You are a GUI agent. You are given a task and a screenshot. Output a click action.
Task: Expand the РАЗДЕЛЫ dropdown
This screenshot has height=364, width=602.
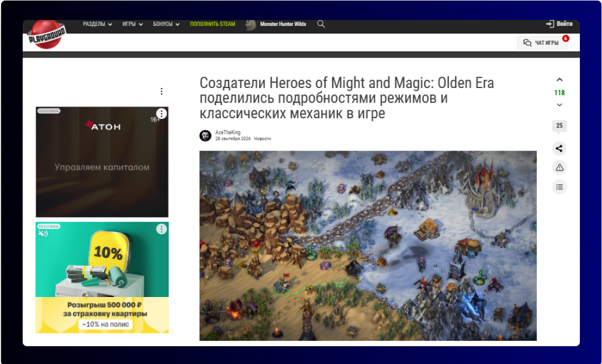pyautogui.click(x=96, y=24)
